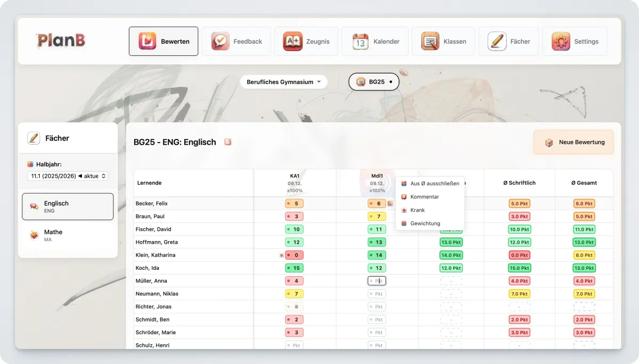Select the BG25 class chip
Viewport: 639px width, 364px height.
pos(374,82)
